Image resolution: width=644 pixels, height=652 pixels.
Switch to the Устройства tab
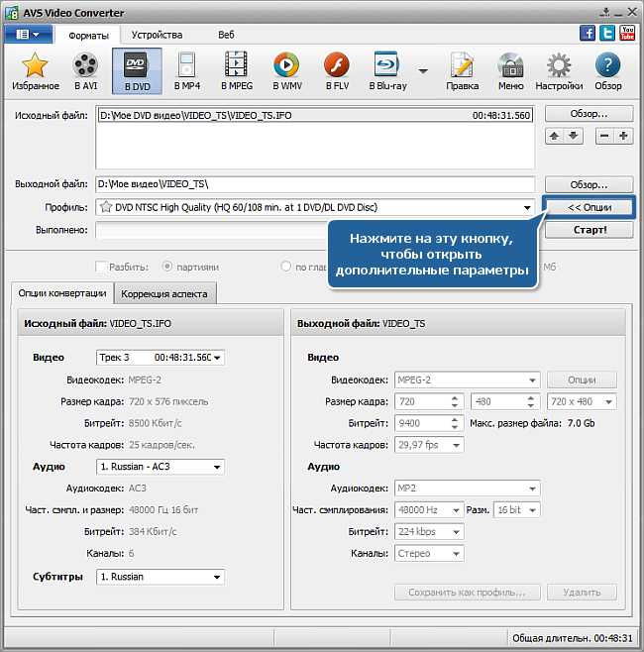[157, 35]
